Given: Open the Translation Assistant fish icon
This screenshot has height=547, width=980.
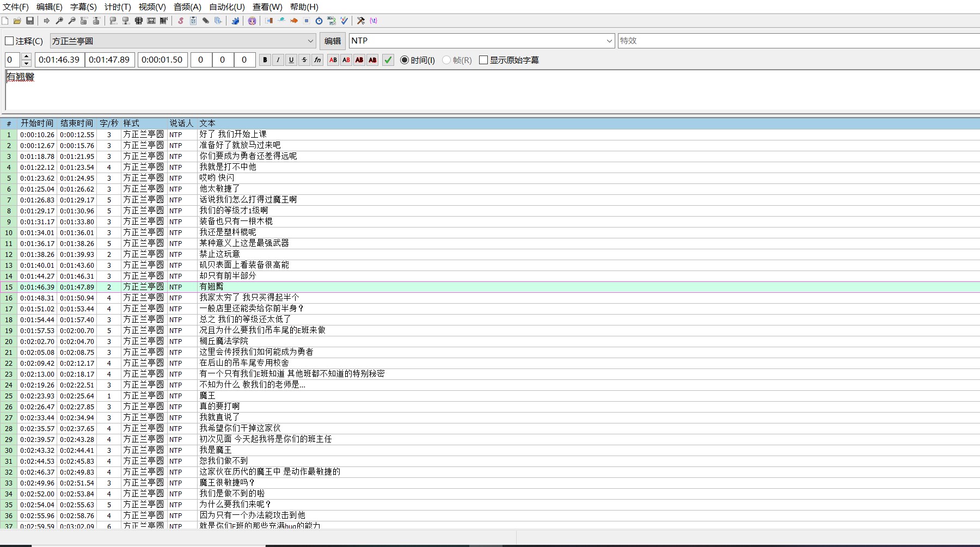Looking at the screenshot, I should pyautogui.click(x=294, y=21).
